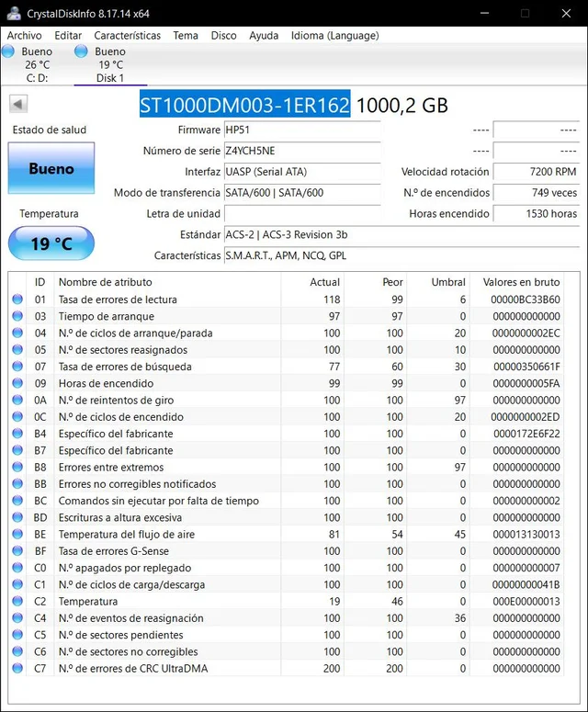Click the Características field S.M.A.R.T., APM, NCQ

pos(401,255)
